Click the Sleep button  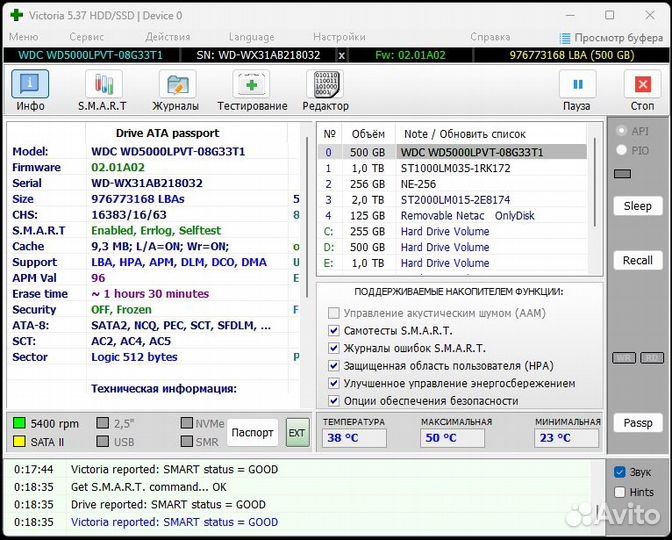[637, 206]
